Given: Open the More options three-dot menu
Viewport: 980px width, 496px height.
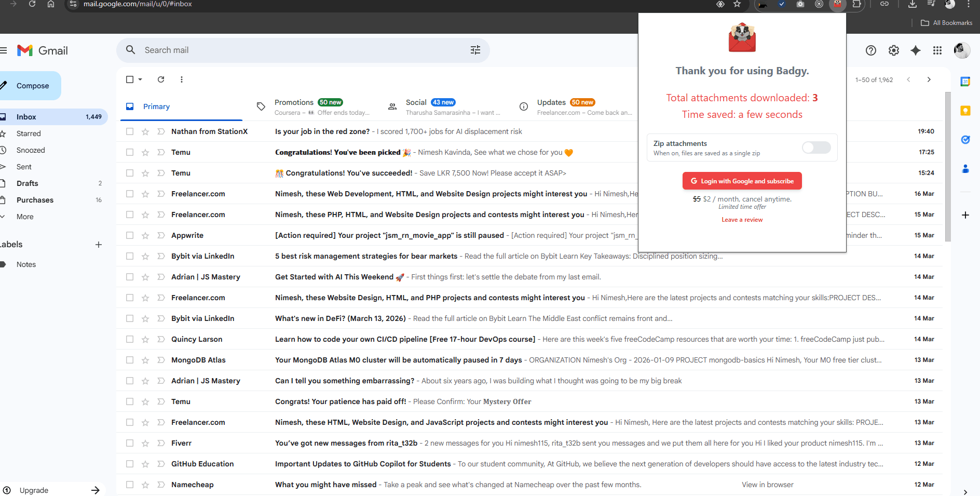Looking at the screenshot, I should [x=181, y=79].
